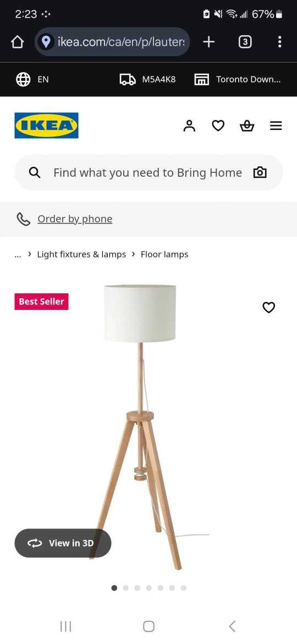Tap the camera visual search icon
This screenshot has width=297, height=644.
coord(260,172)
